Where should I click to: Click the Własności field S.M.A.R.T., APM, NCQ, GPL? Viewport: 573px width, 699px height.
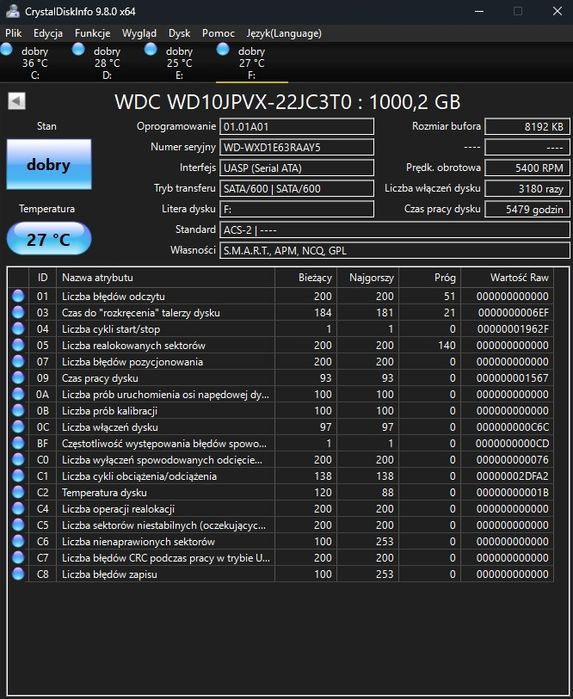(x=395, y=251)
